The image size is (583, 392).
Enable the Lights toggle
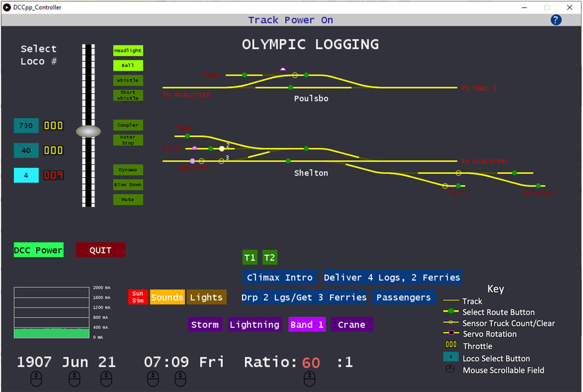[x=206, y=297]
